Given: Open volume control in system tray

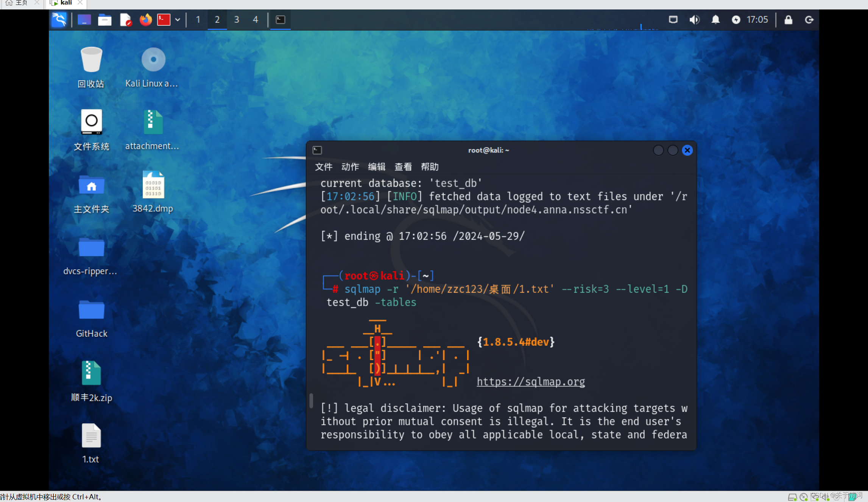Looking at the screenshot, I should [x=694, y=20].
